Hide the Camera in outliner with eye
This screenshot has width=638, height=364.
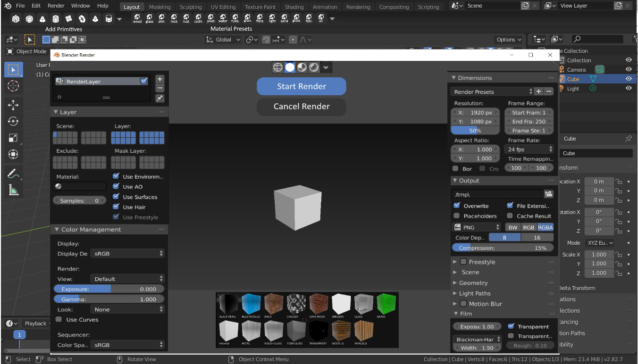629,69
